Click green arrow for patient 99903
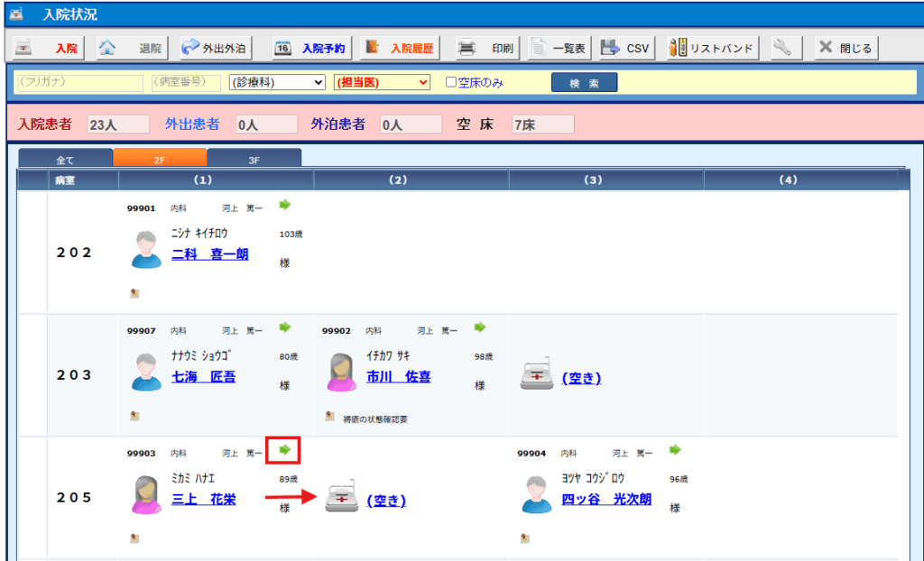 [284, 449]
